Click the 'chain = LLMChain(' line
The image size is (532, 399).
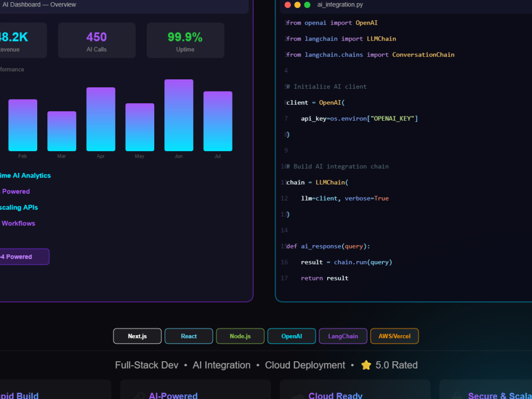coord(317,182)
